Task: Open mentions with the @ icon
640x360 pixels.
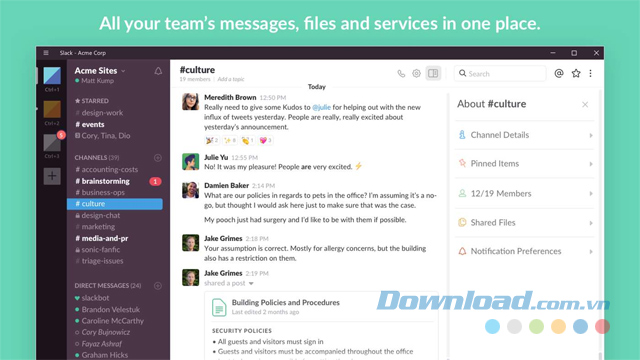Action: (x=559, y=73)
